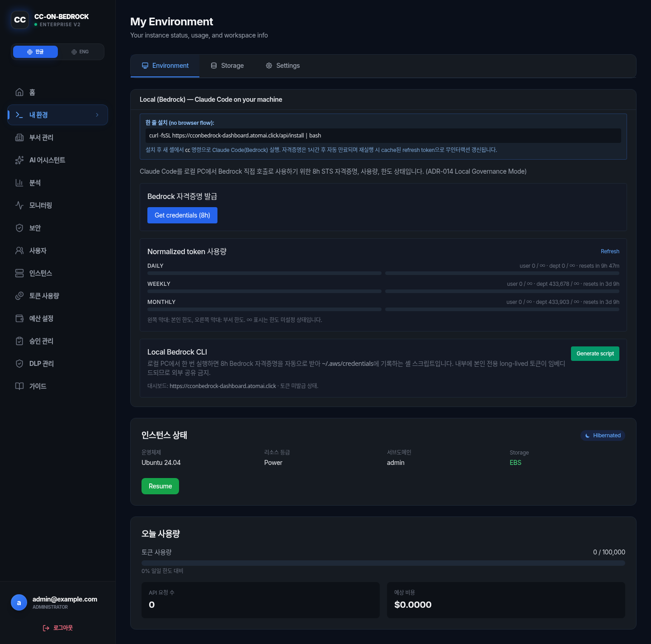Open the 홈 home icon
Viewport: 651px width, 644px height.
click(19, 92)
